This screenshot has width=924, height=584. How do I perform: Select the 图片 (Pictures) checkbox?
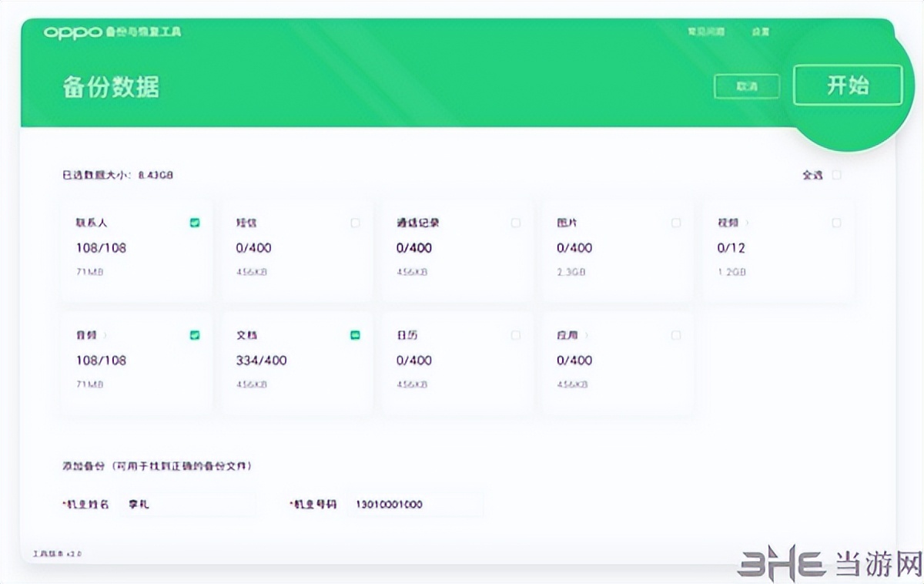(x=676, y=222)
